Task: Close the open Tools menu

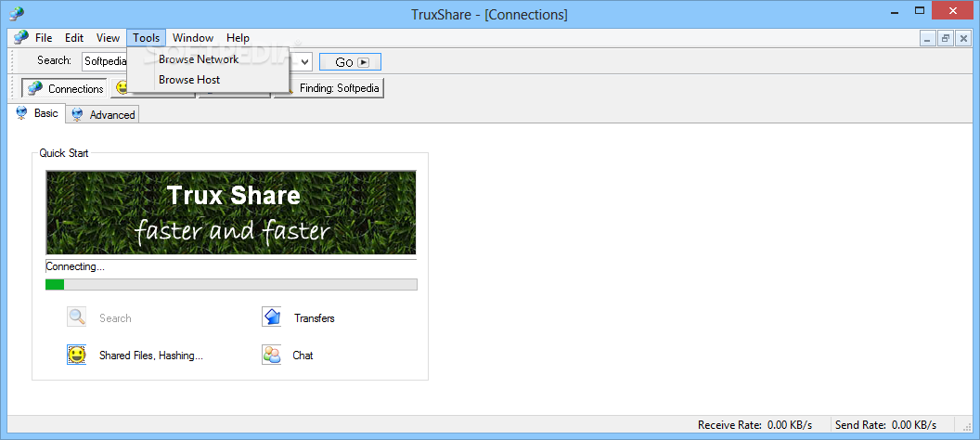Action: pyautogui.click(x=147, y=38)
